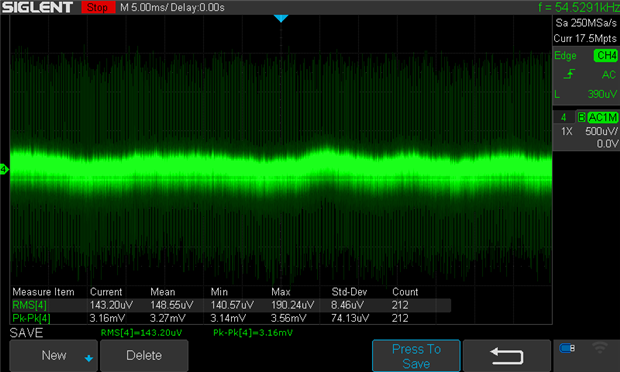Select the CH4 trigger source label

coord(605,55)
